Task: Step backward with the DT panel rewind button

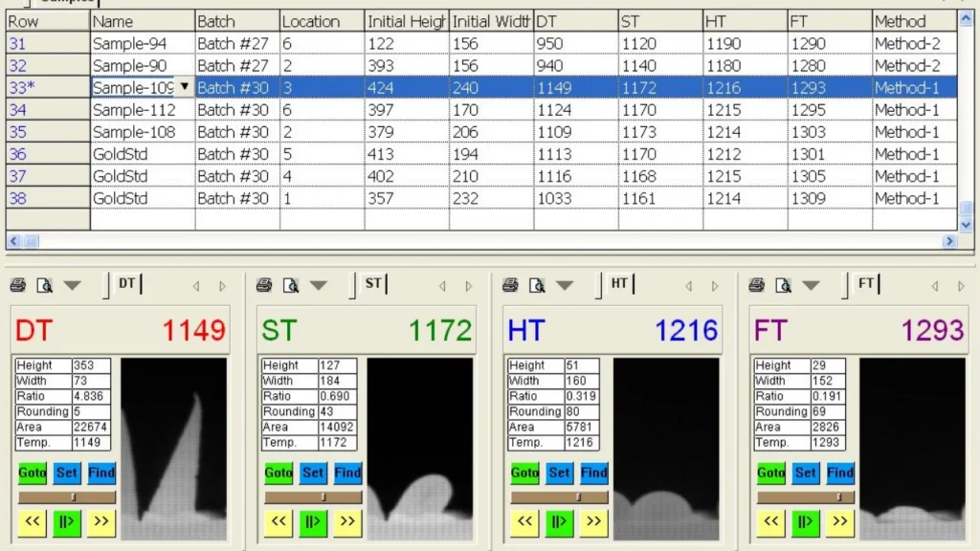Action: pyautogui.click(x=32, y=522)
